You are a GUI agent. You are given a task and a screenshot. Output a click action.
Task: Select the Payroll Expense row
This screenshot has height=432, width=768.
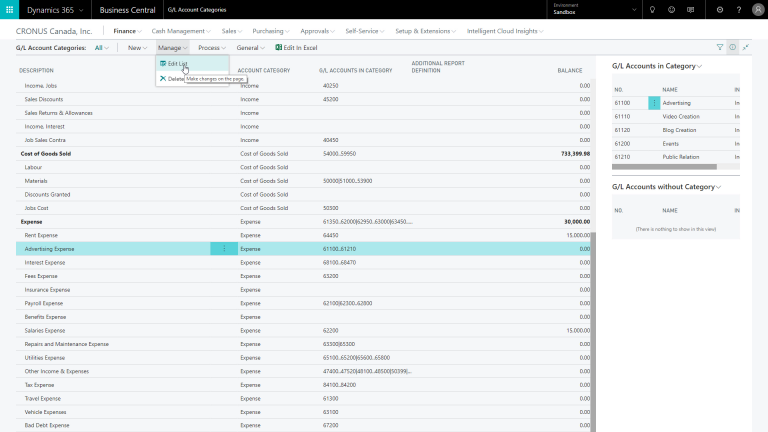point(304,303)
